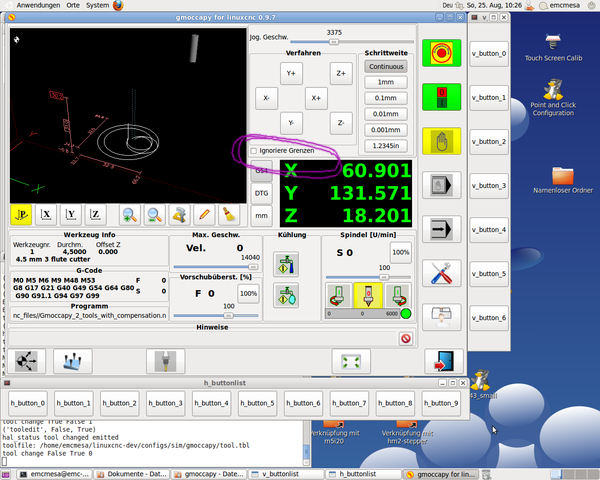Toggle mist coolant button

point(286,296)
